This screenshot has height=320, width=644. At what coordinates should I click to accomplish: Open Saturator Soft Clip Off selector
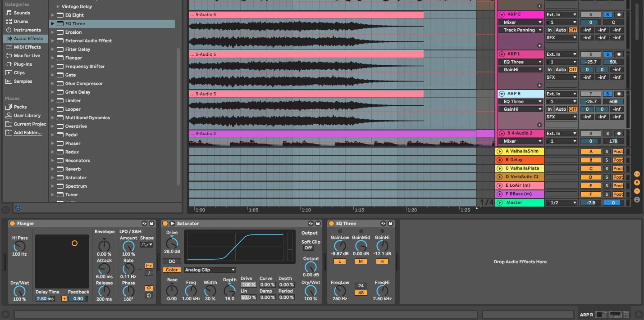(x=308, y=248)
